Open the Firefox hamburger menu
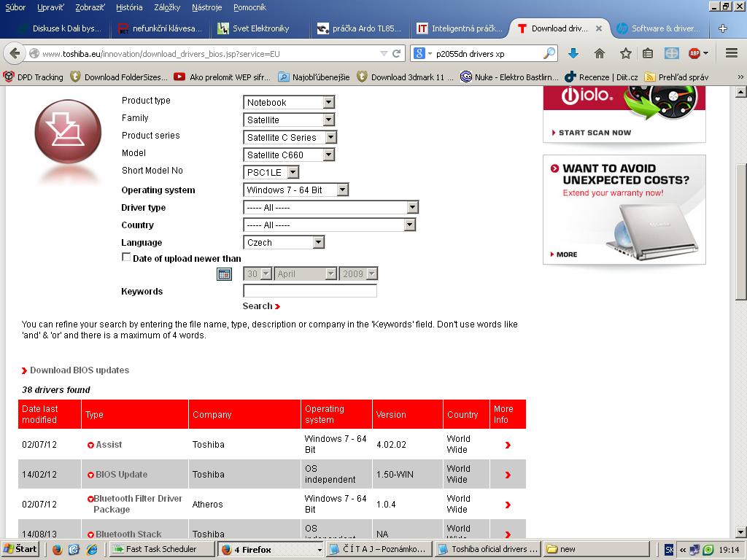This screenshot has height=560, width=747. tap(732, 52)
